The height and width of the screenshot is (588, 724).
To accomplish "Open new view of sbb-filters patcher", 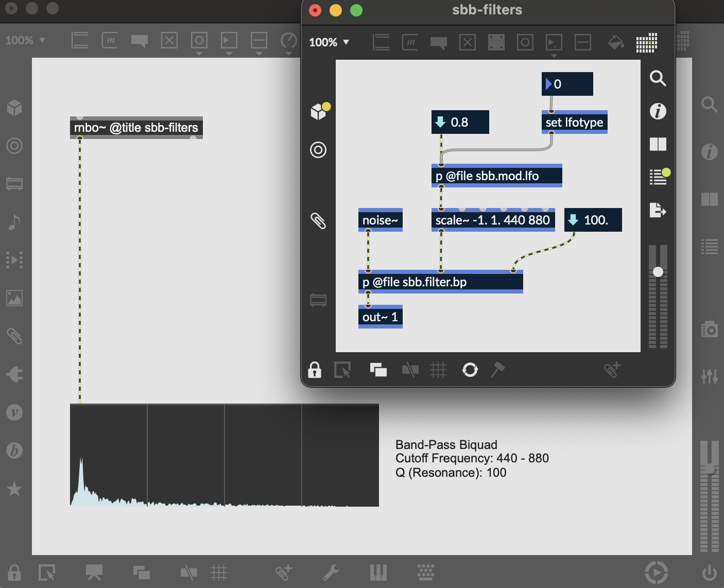I will [x=378, y=370].
